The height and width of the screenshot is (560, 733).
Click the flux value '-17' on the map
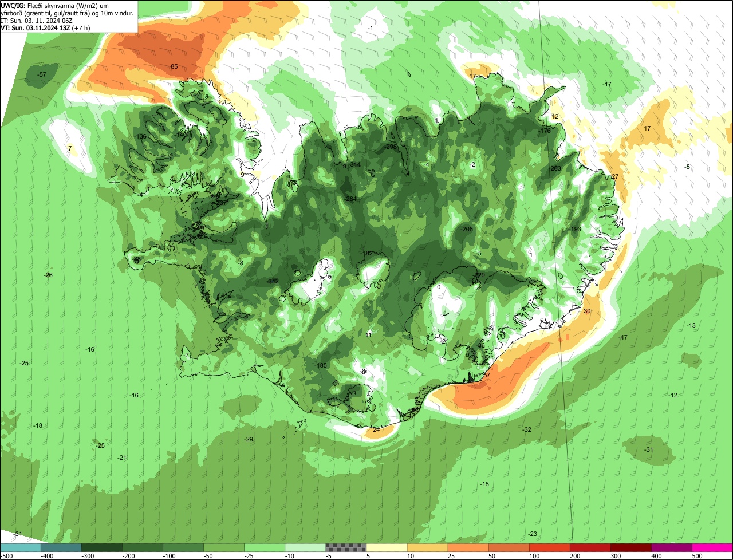[607, 85]
